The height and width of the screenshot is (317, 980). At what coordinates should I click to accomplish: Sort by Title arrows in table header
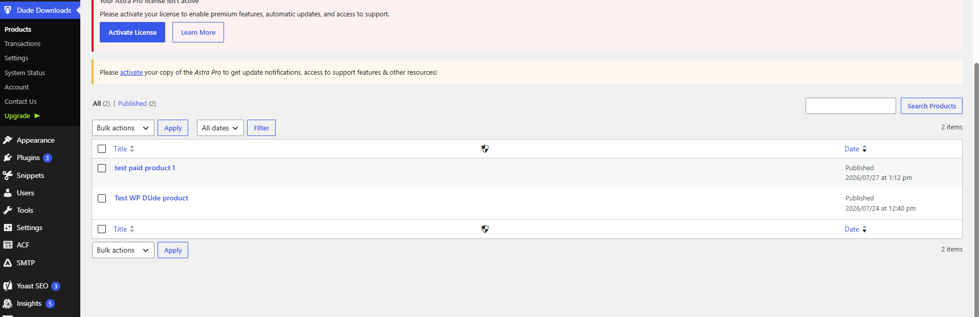click(x=132, y=149)
